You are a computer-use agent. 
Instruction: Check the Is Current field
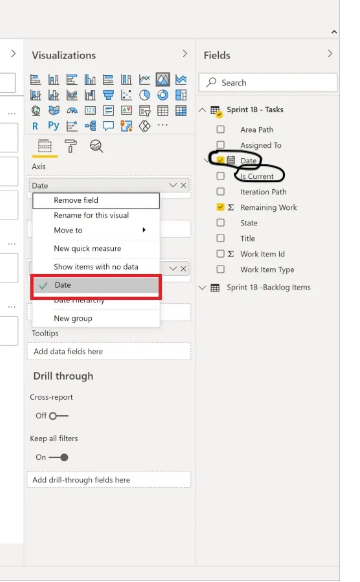(220, 176)
